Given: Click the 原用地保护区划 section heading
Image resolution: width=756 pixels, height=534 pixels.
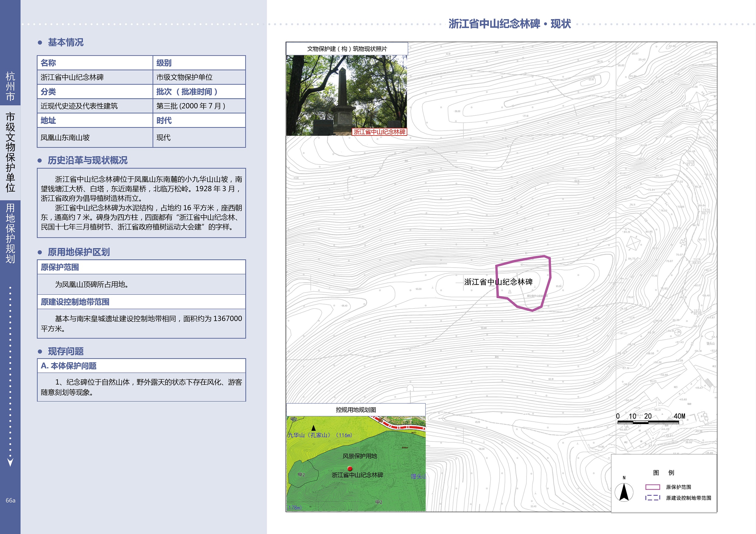Looking at the screenshot, I should [x=78, y=252].
